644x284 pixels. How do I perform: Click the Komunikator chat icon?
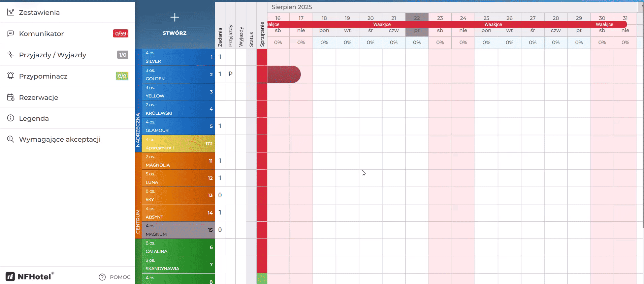point(11,33)
